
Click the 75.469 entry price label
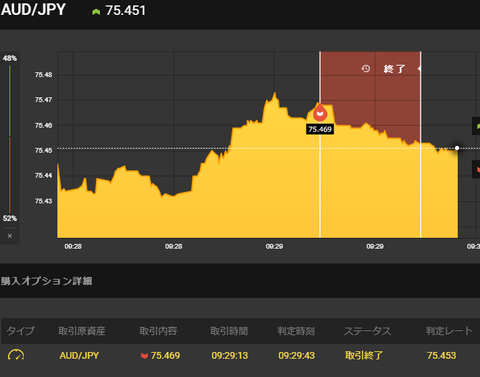point(320,129)
